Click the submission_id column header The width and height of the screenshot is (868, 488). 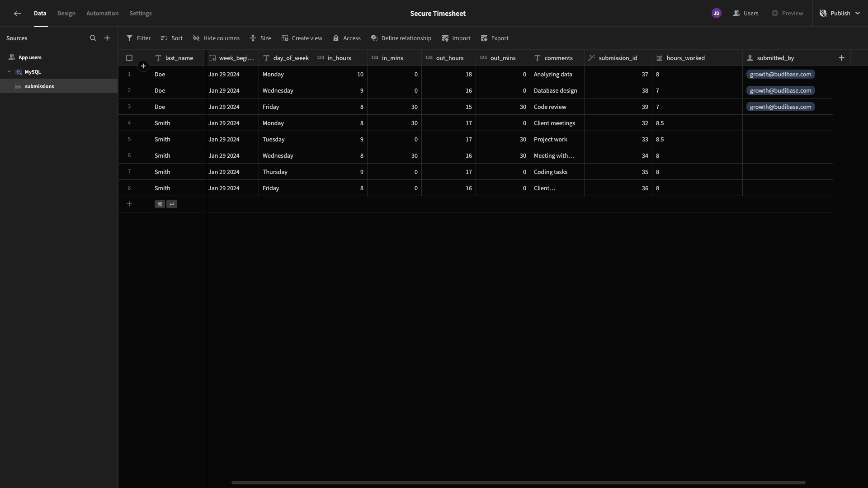(618, 58)
